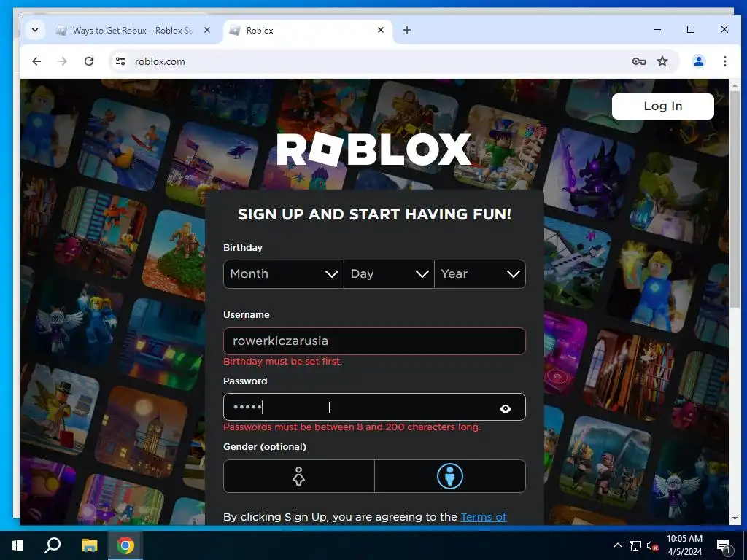This screenshot has height=560, width=747.
Task: Show hidden system tray icons
Action: coord(617,545)
